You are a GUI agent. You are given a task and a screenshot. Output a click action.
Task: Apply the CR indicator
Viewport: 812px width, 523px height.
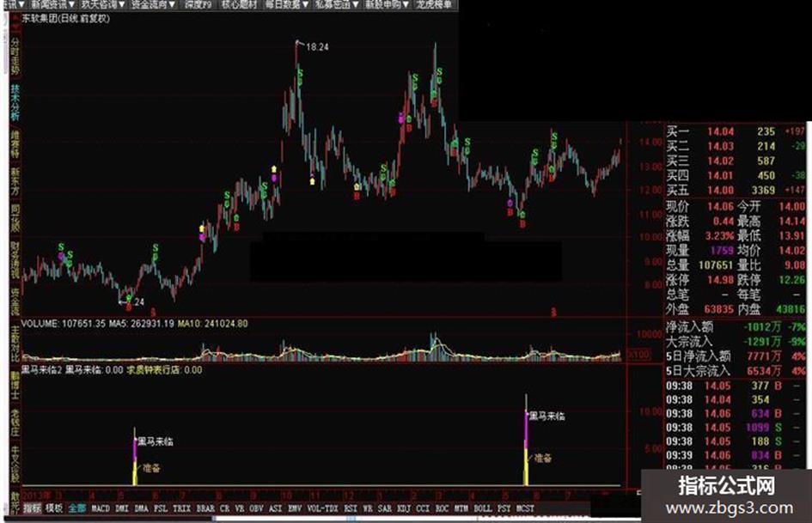224,508
